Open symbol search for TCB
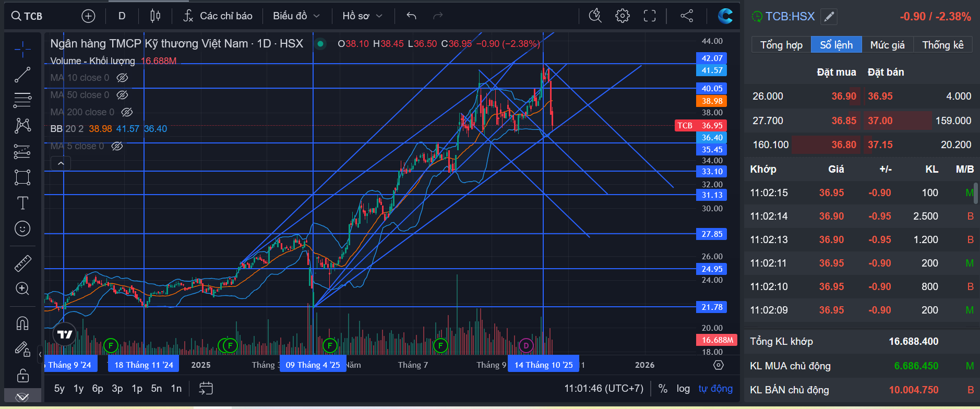Viewport: 980px width, 409px height. (27, 16)
